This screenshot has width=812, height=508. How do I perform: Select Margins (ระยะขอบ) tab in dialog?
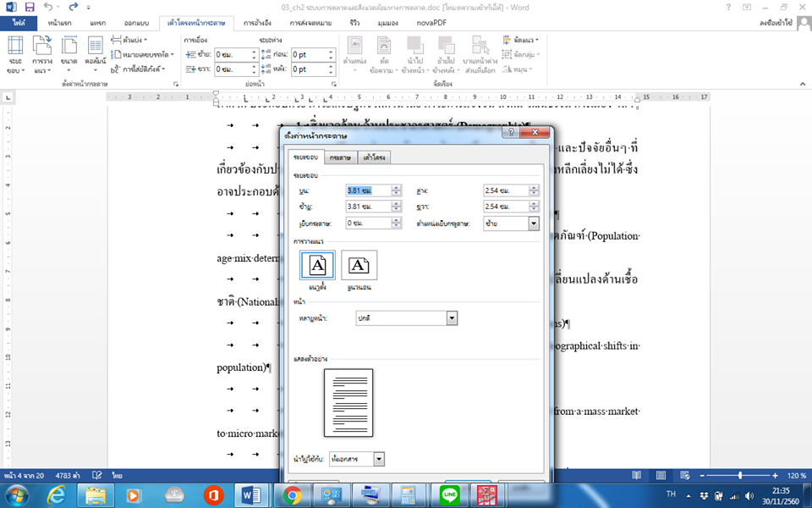[305, 157]
